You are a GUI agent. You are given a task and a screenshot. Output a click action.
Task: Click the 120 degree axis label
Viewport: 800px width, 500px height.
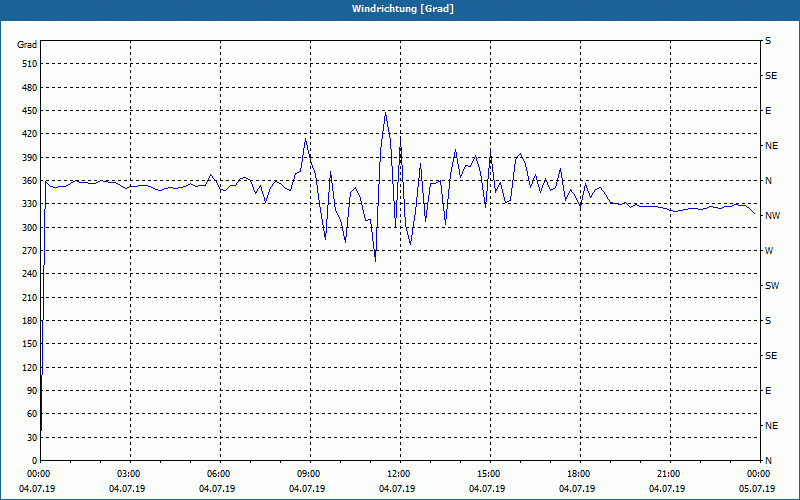30,367
